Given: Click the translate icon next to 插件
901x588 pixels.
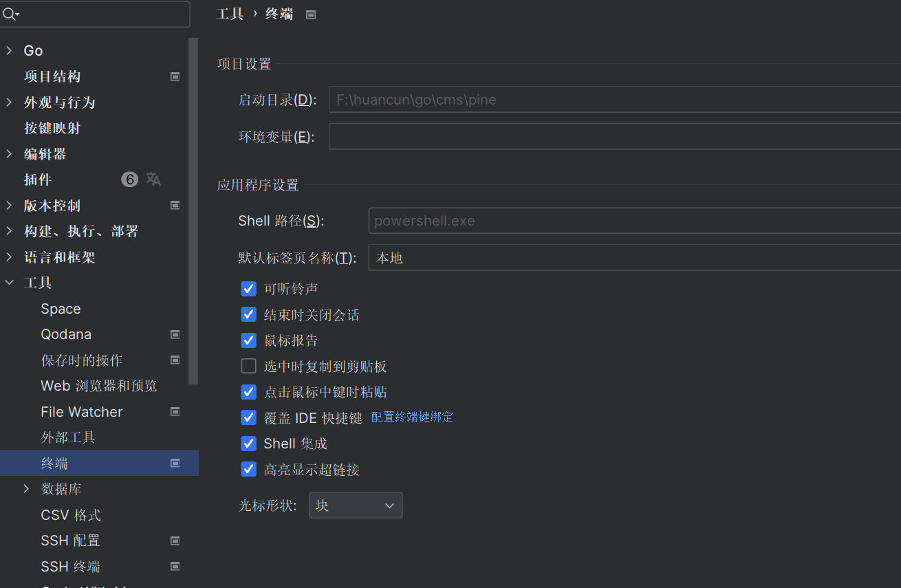Looking at the screenshot, I should (153, 179).
